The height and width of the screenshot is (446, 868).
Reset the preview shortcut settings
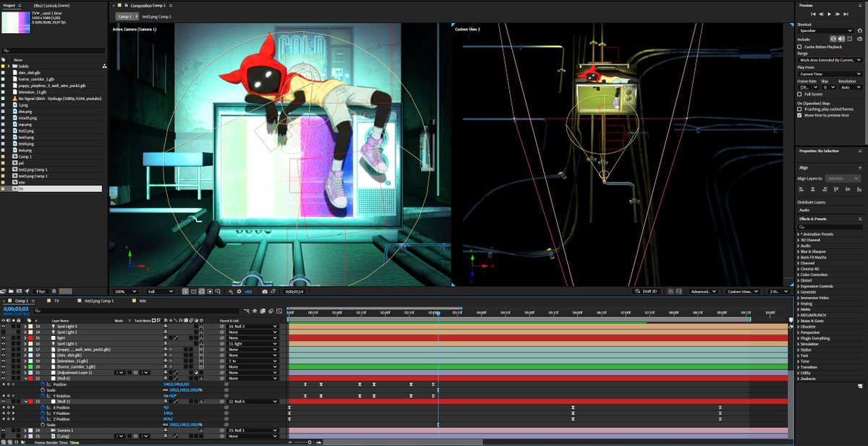point(860,30)
